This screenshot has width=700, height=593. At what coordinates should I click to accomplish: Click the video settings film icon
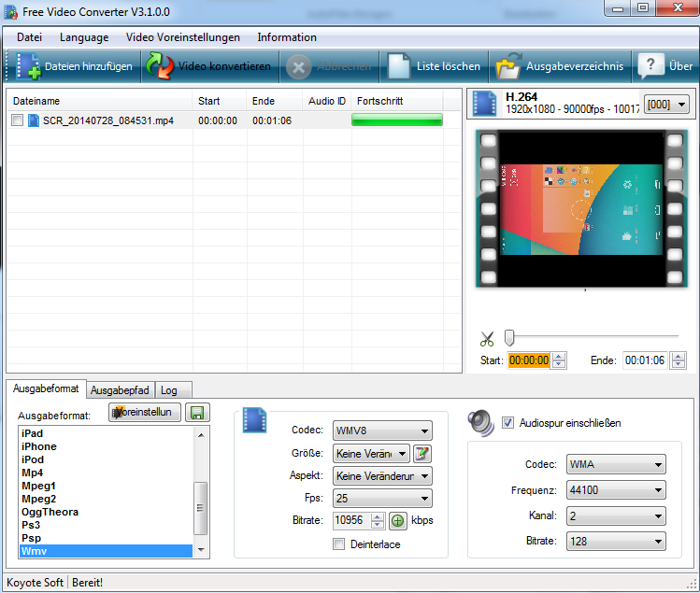pos(254,420)
